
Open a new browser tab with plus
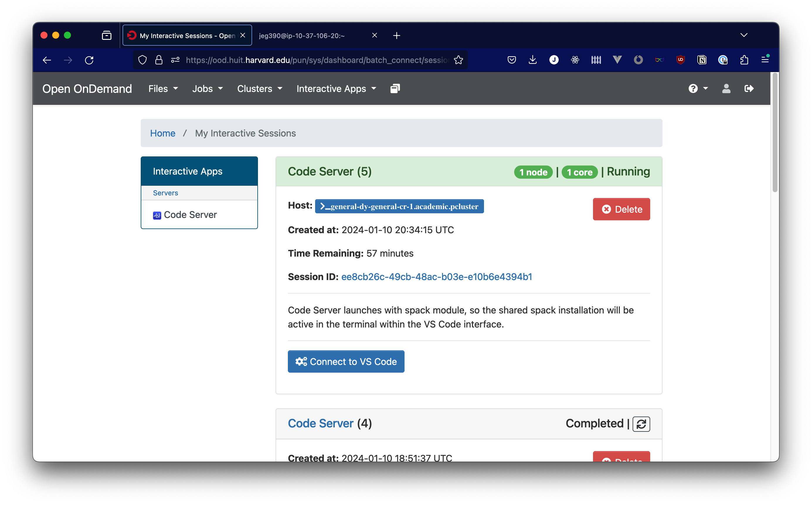pos(396,35)
